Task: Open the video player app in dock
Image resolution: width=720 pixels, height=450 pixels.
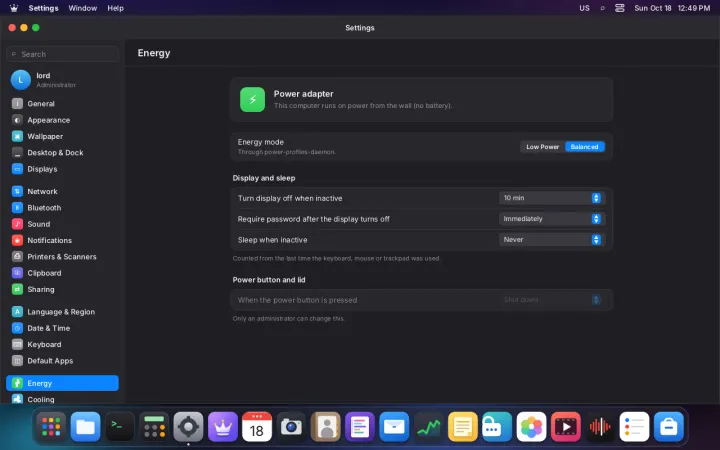Action: 566,427
